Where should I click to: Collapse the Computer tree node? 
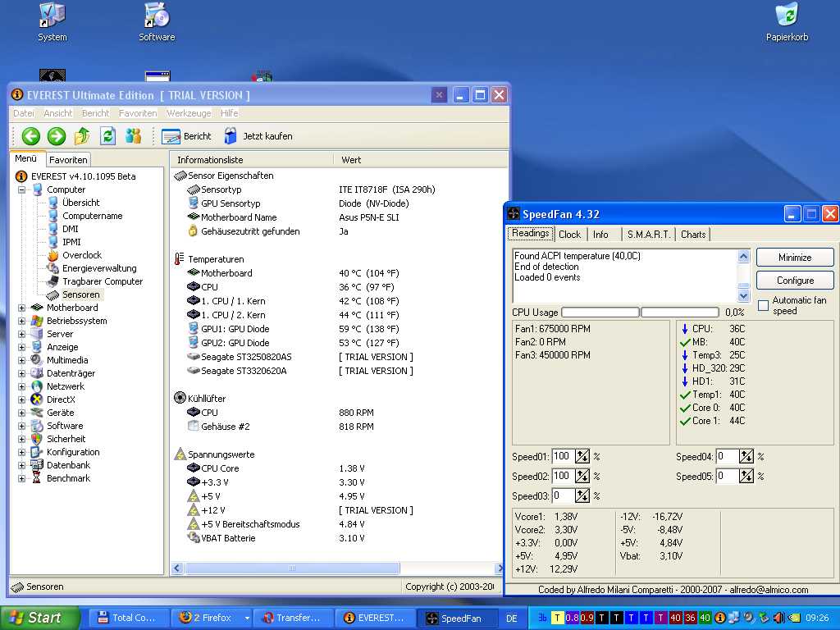pyautogui.click(x=21, y=189)
